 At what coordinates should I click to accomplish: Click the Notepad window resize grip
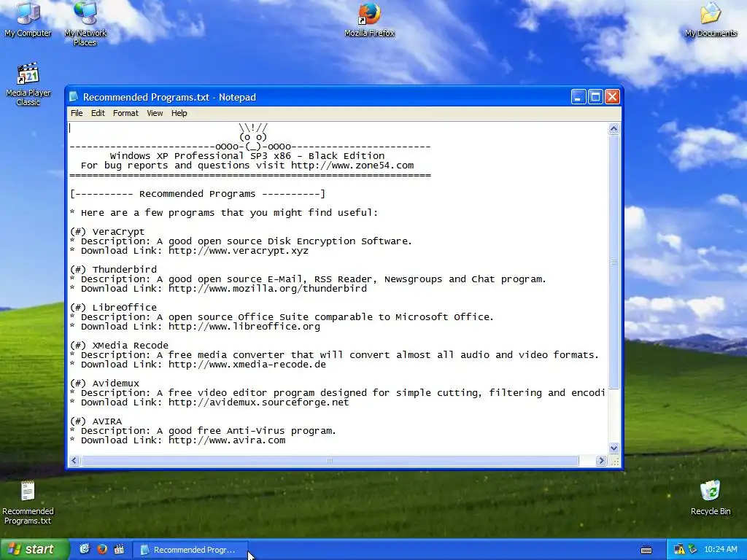tap(614, 461)
